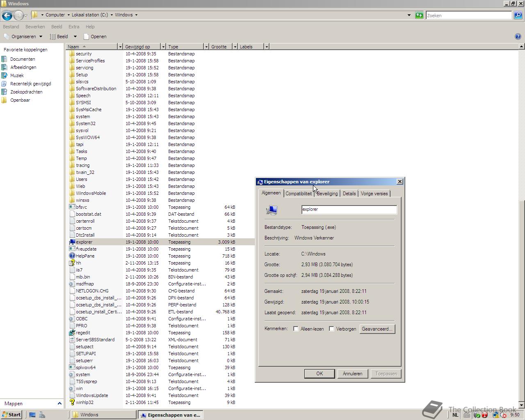525x420 pixels.
Task: Open the Bewerken menu
Action: point(35,27)
